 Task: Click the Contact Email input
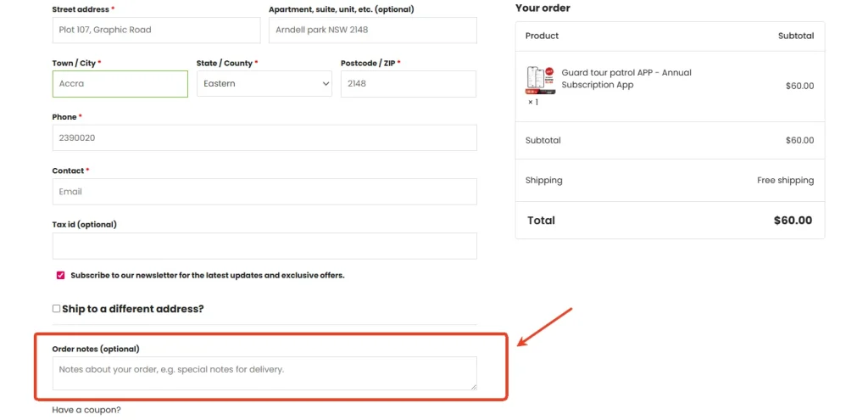264,192
